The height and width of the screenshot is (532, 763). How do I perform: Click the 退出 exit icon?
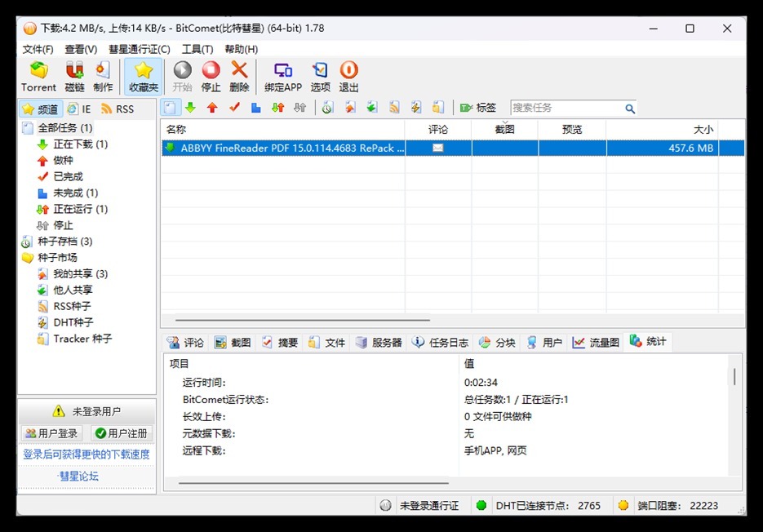pyautogui.click(x=348, y=77)
